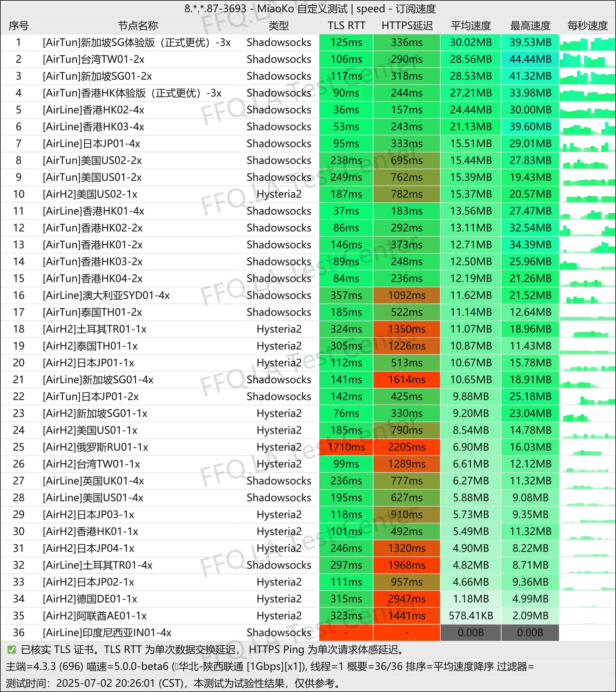The width and height of the screenshot is (616, 692).
Task: Select the [AirH2]德国DE01-1x node name
Action: point(90,599)
